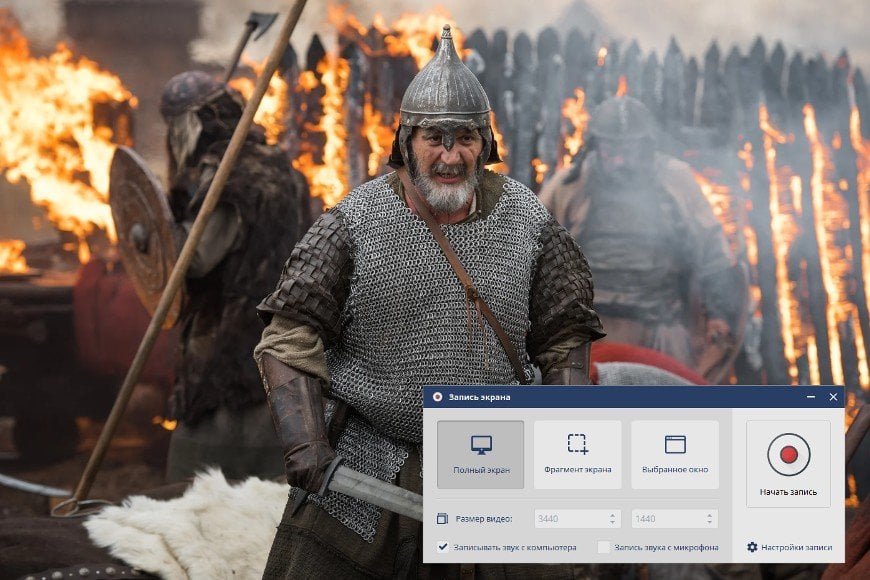Click the window icon for selected window
Image resolution: width=870 pixels, height=580 pixels.
pyautogui.click(x=675, y=445)
